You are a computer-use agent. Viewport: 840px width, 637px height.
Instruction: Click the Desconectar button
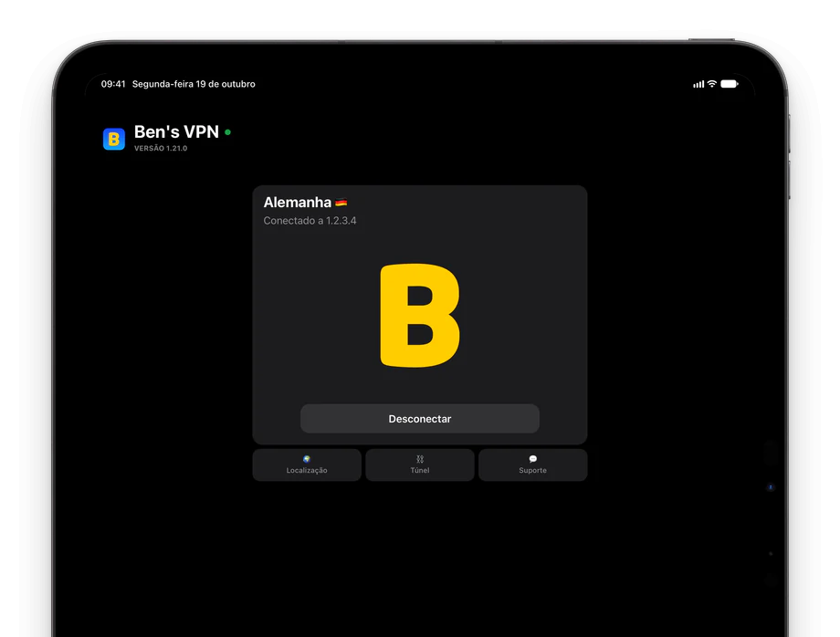[419, 419]
